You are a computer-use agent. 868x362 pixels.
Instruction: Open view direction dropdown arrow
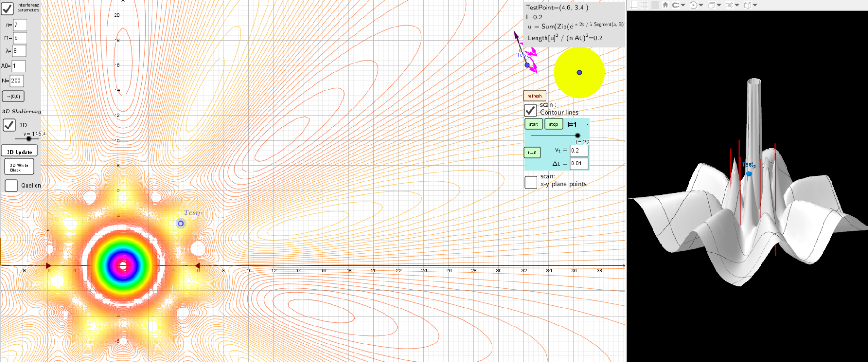pyautogui.click(x=719, y=5)
